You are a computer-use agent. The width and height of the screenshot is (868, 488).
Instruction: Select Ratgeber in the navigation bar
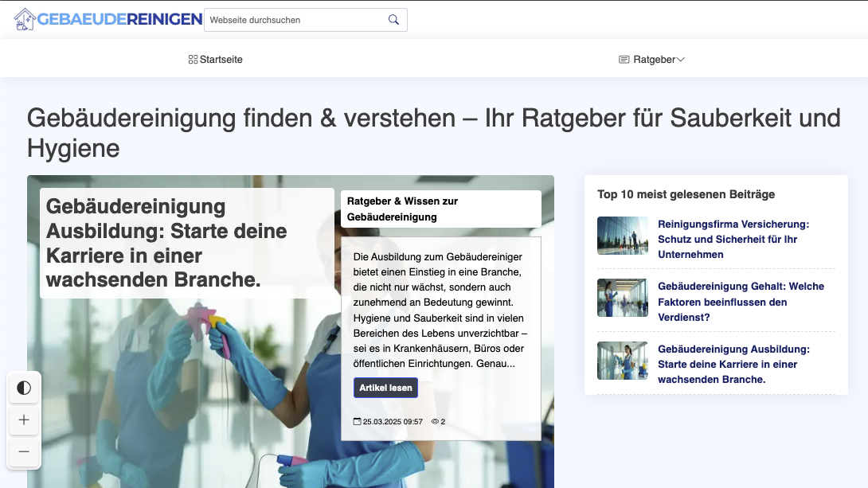pos(653,58)
